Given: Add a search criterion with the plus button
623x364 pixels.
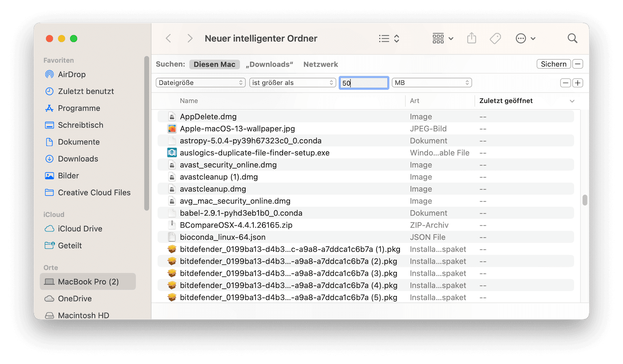Looking at the screenshot, I should pyautogui.click(x=578, y=82).
